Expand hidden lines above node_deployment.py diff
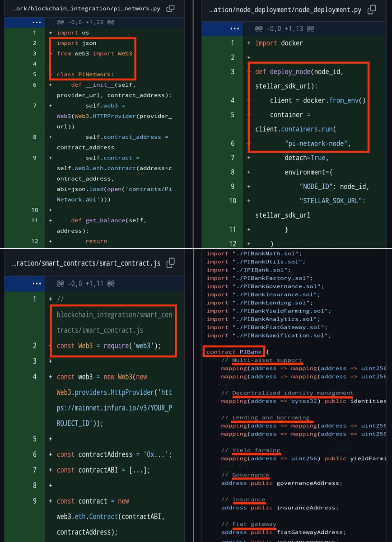Image resolution: width=392 pixels, height=542 pixels. coord(233,28)
